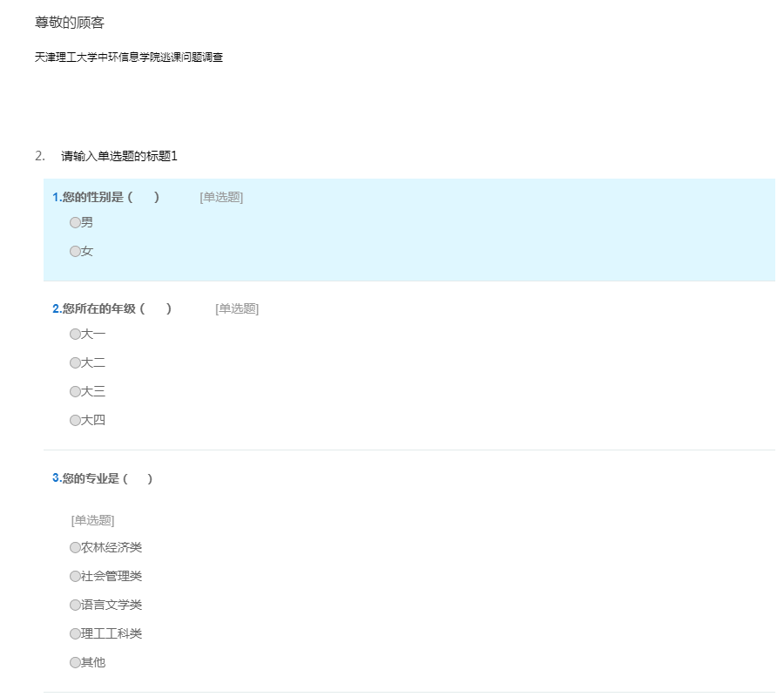Pick the 大三 grade option
784x697 pixels.
pyautogui.click(x=75, y=392)
